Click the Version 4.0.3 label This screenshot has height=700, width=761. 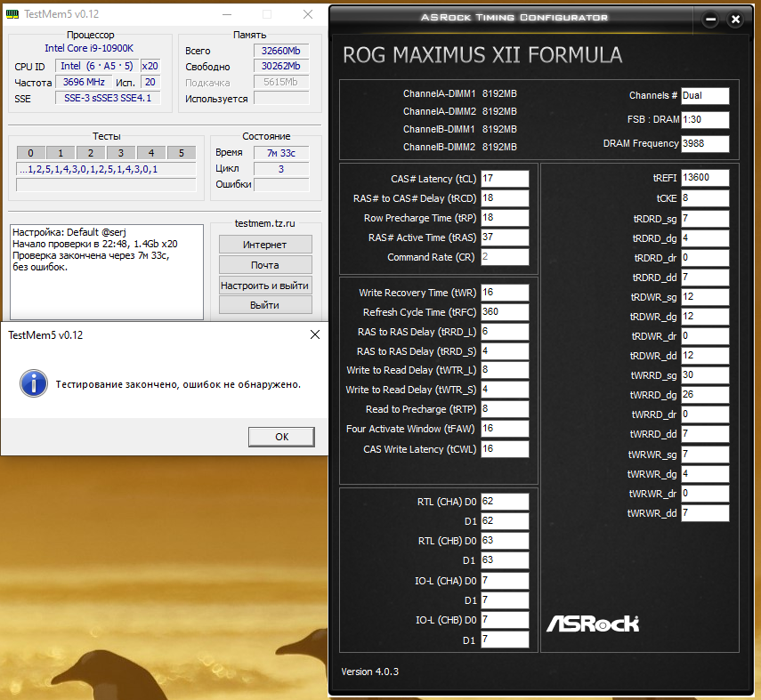(x=370, y=672)
